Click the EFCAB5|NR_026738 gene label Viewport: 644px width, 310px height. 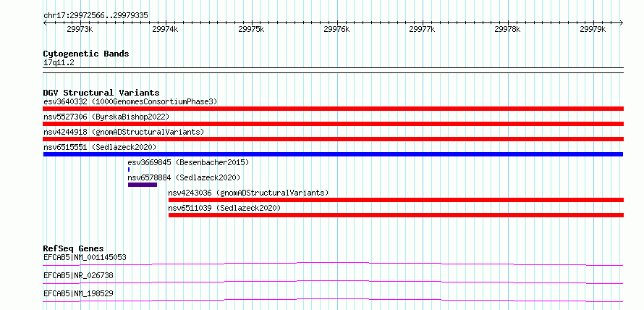[x=78, y=275]
